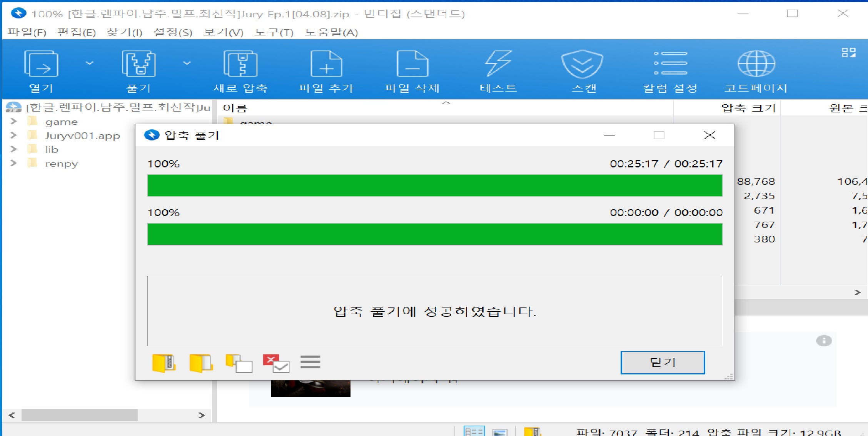Click the hamburger lines icon in the dialog

[310, 362]
